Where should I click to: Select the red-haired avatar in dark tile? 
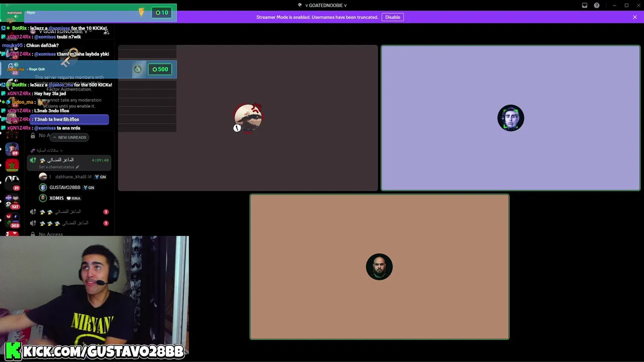[248, 118]
